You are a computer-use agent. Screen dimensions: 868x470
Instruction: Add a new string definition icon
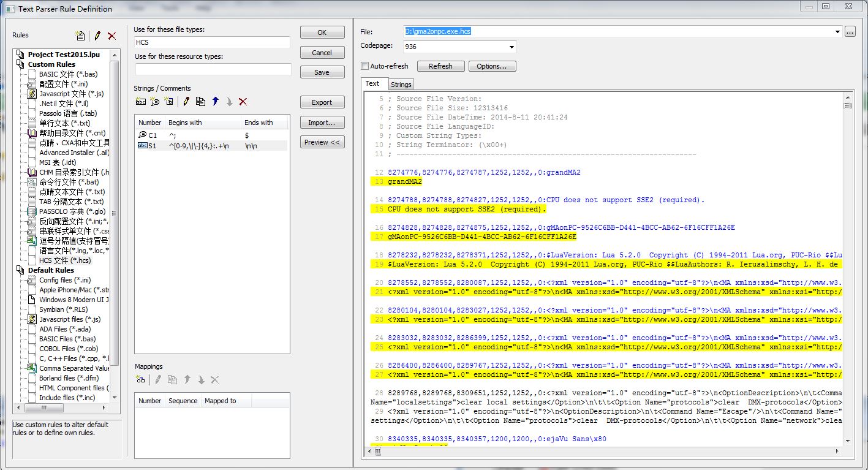pyautogui.click(x=140, y=102)
